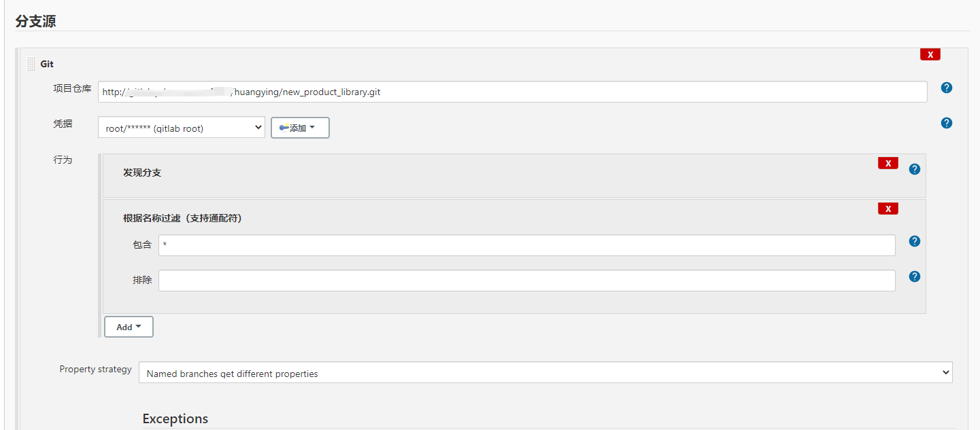This screenshot has height=430, width=980.
Task: Delete the Git branch source
Action: click(x=930, y=54)
